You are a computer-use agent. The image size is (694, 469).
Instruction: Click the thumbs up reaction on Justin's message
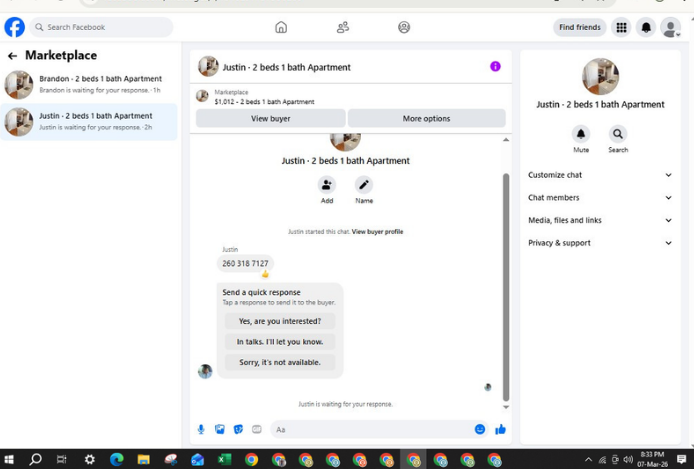point(265,274)
